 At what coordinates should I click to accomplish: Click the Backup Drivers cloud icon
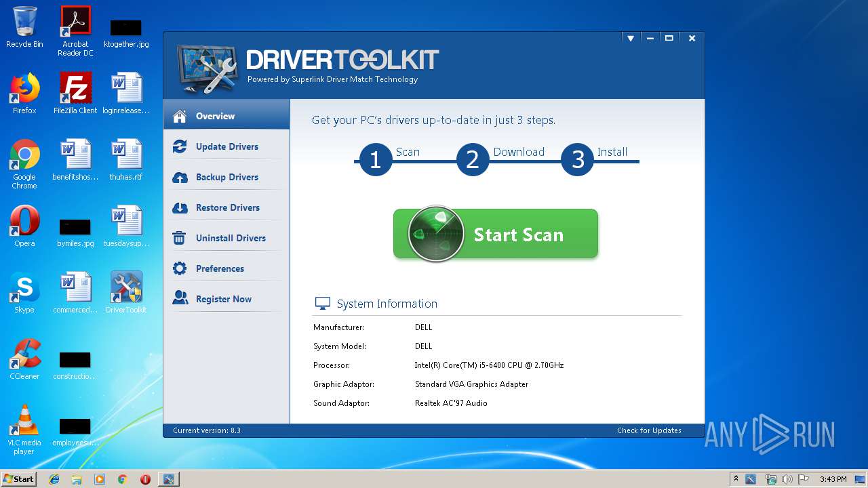pos(180,177)
